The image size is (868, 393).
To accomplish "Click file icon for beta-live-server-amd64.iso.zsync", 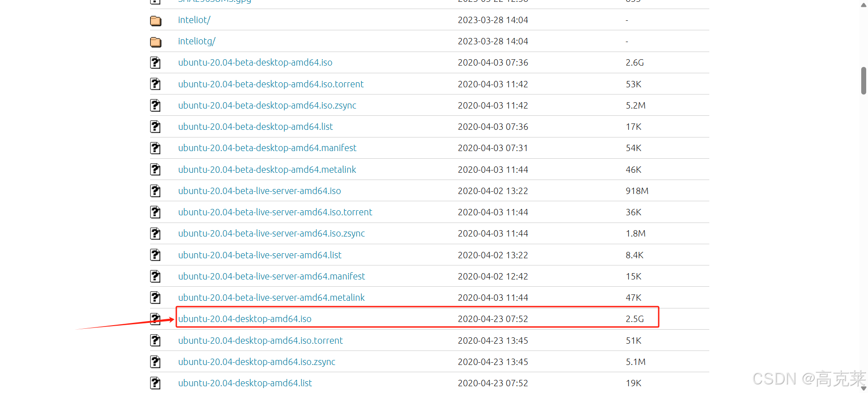I will [x=156, y=233].
